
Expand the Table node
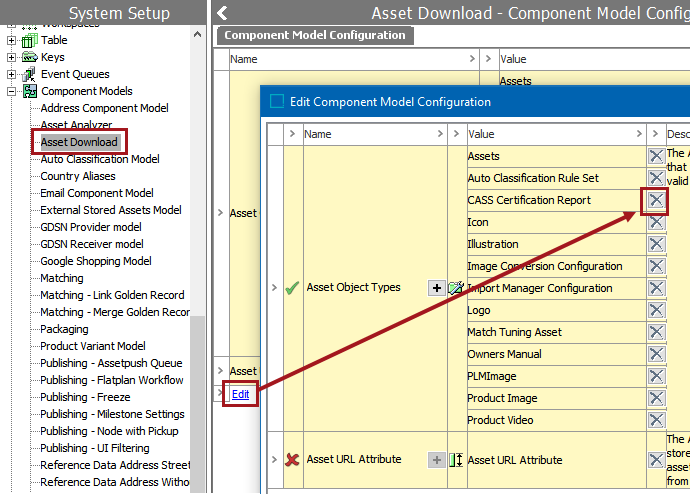click(x=11, y=40)
